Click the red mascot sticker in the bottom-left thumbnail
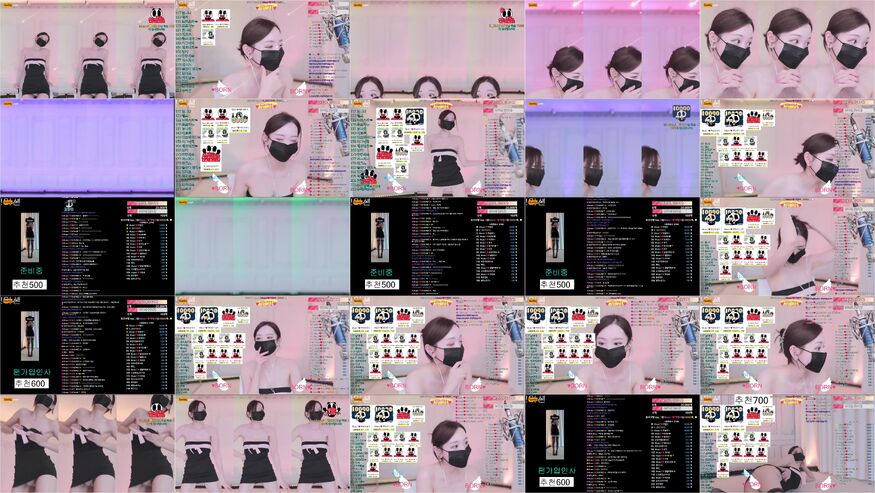Viewport: 875px width, 493px height. pyautogui.click(x=157, y=410)
